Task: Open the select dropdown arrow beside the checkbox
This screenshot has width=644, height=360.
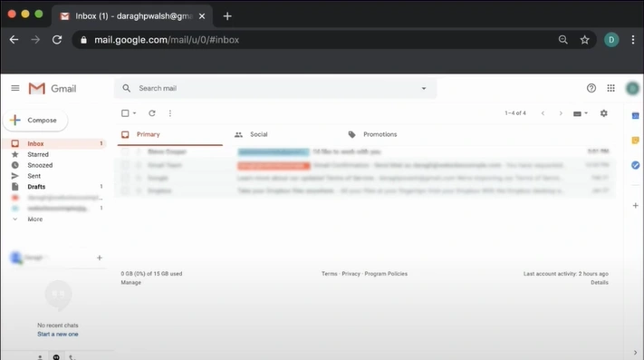Action: click(x=134, y=113)
